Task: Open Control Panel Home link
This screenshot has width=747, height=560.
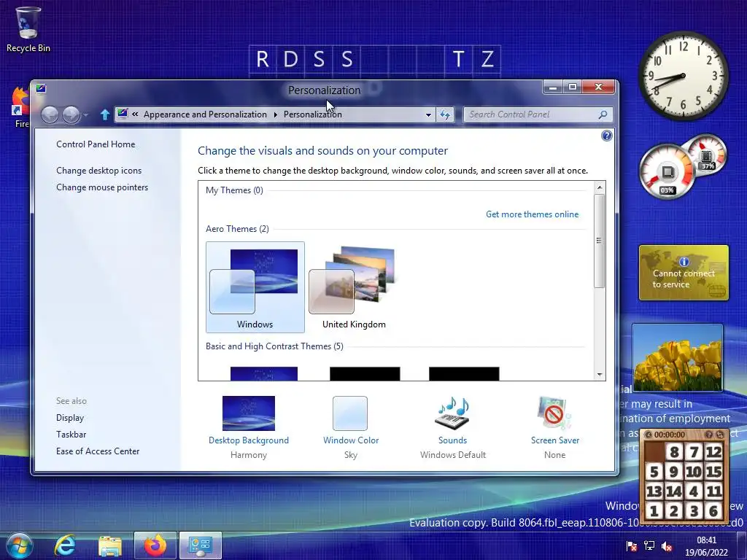Action: click(96, 144)
